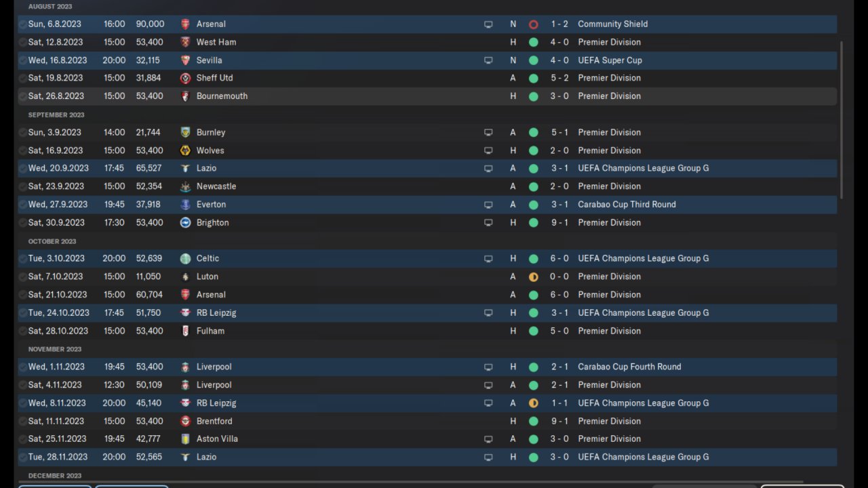This screenshot has width=868, height=488.
Task: Click the Sevilla club badge
Action: [x=185, y=60]
